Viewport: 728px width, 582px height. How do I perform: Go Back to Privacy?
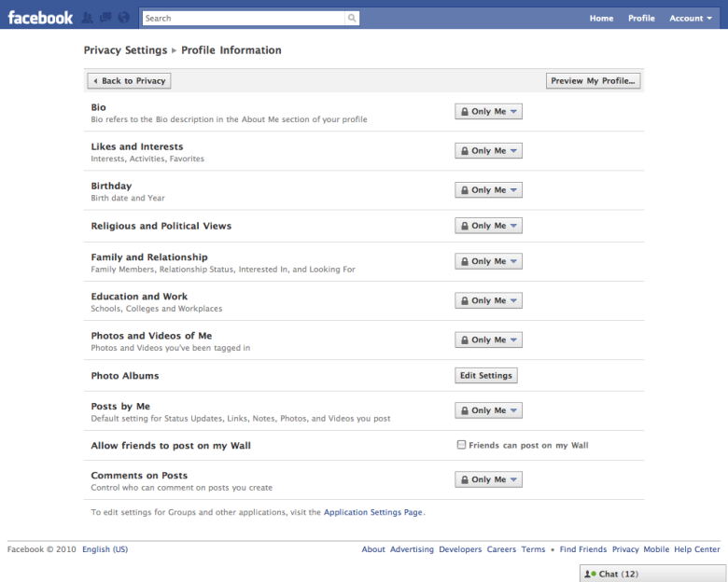129,81
